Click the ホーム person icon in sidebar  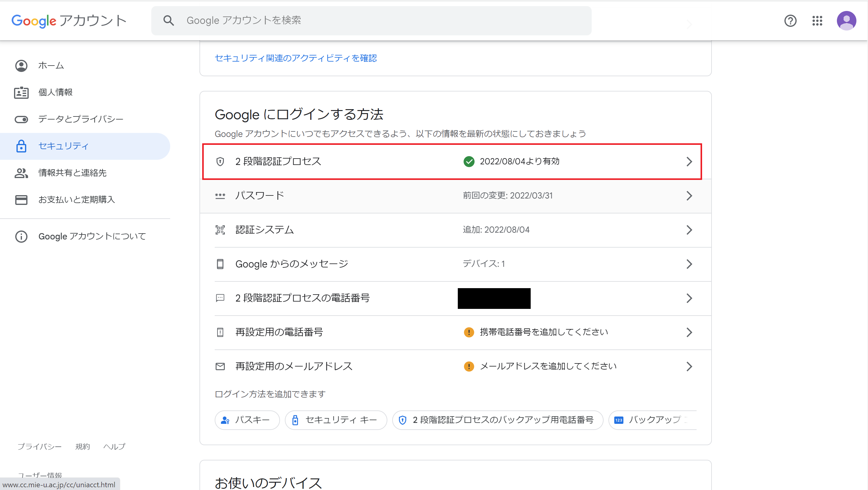click(21, 66)
